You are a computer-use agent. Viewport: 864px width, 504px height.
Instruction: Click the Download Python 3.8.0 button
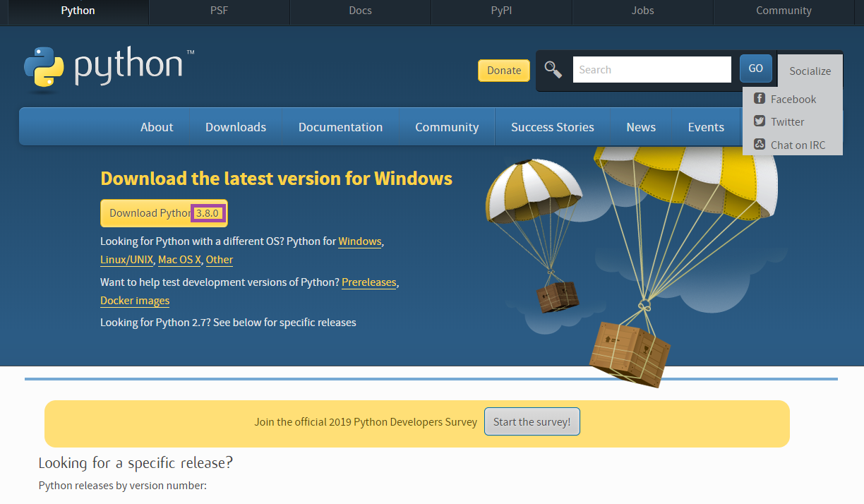pyautogui.click(x=164, y=213)
